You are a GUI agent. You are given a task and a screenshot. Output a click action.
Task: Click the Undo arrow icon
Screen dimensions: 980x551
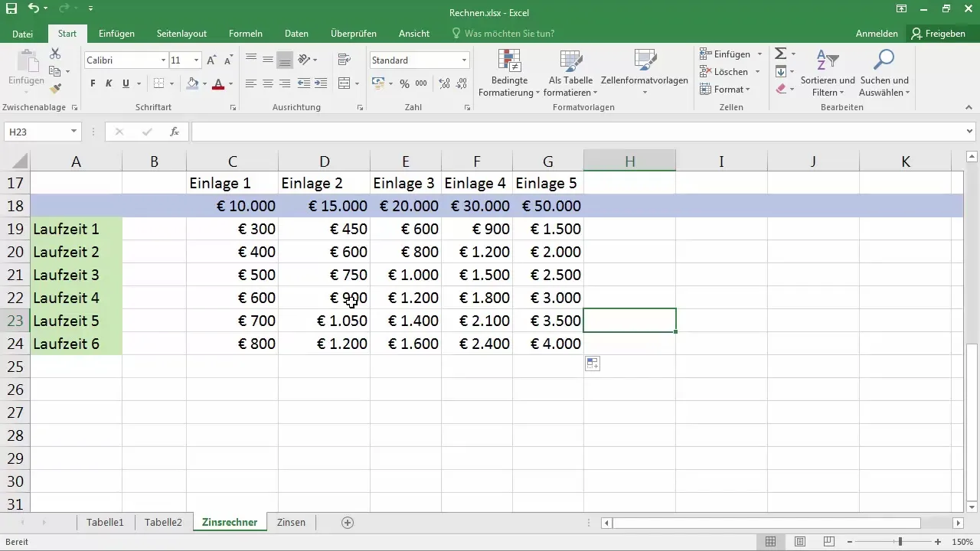pos(33,9)
